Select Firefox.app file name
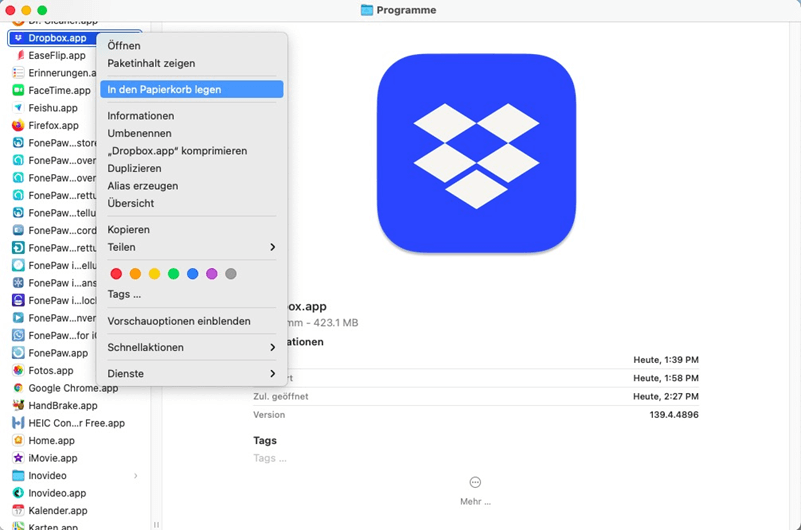The width and height of the screenshot is (801, 530). tap(54, 126)
